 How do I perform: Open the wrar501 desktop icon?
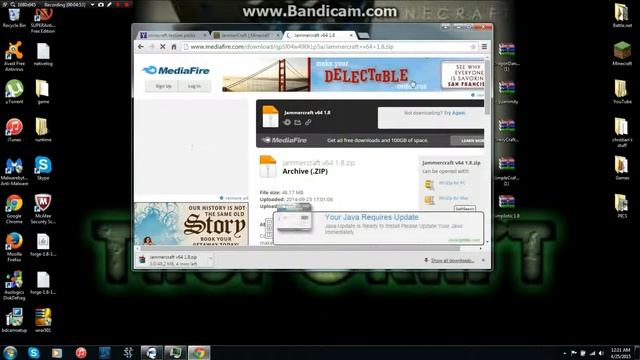(x=43, y=320)
